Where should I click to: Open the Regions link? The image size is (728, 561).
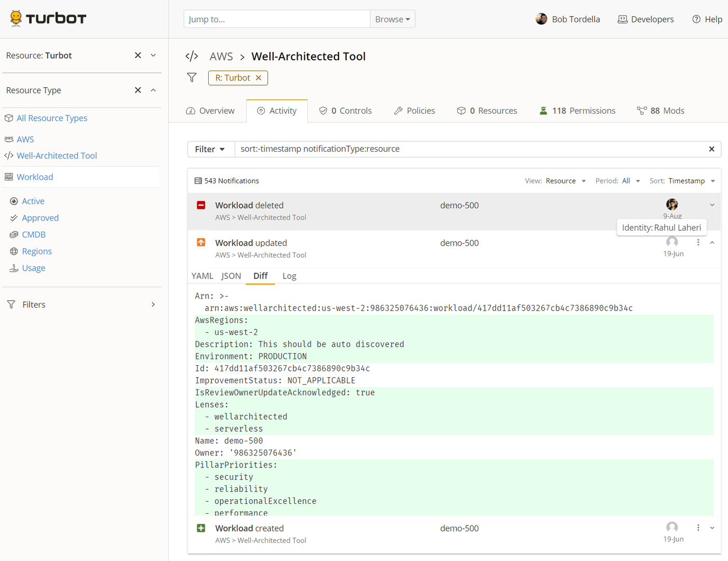click(x=37, y=251)
